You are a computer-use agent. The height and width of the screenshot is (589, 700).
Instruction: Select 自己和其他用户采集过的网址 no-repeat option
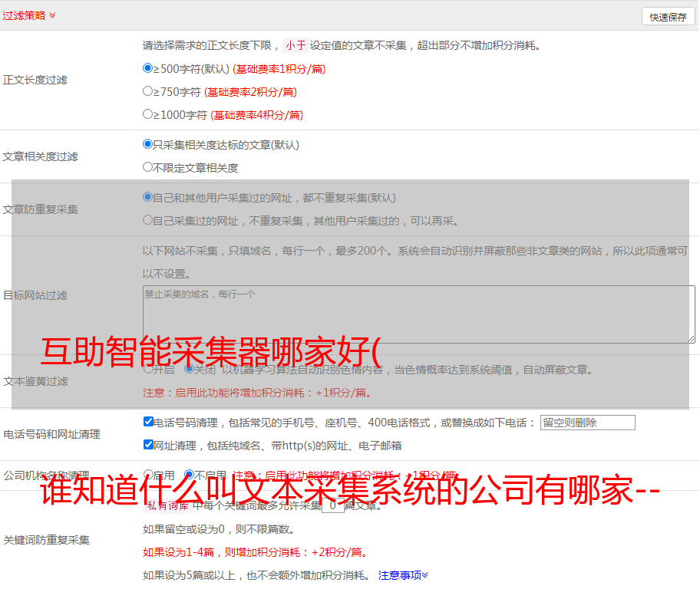(x=148, y=197)
